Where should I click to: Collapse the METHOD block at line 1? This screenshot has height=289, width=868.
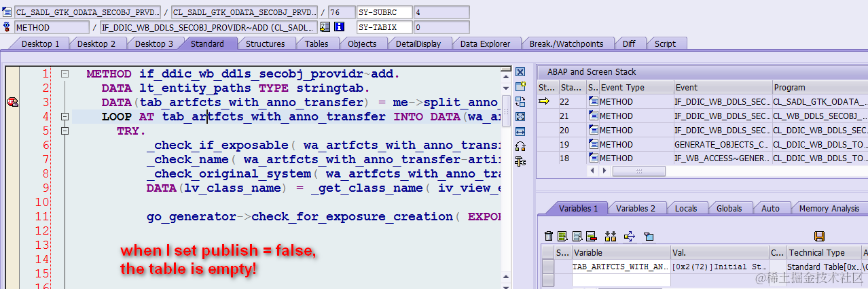[x=65, y=73]
